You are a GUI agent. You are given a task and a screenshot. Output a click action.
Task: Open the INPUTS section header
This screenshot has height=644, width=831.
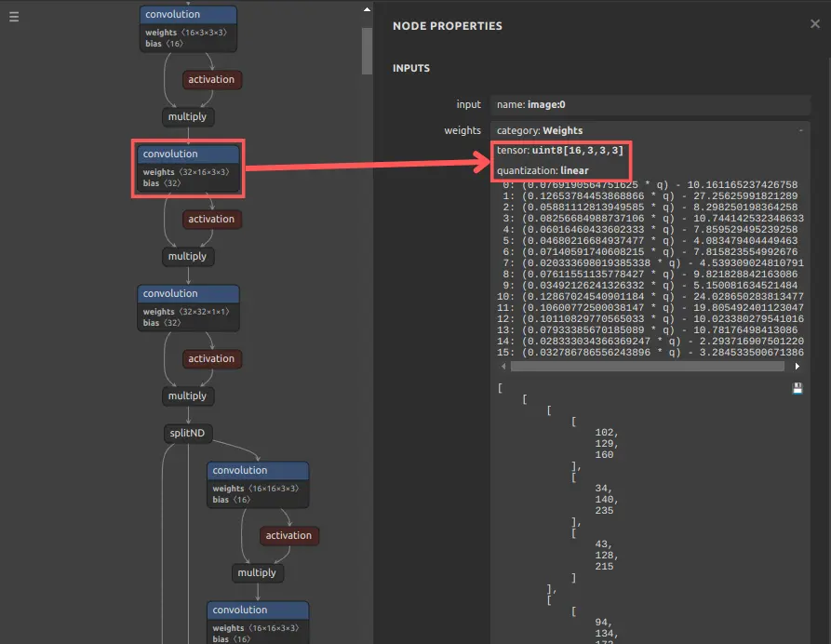pos(409,68)
